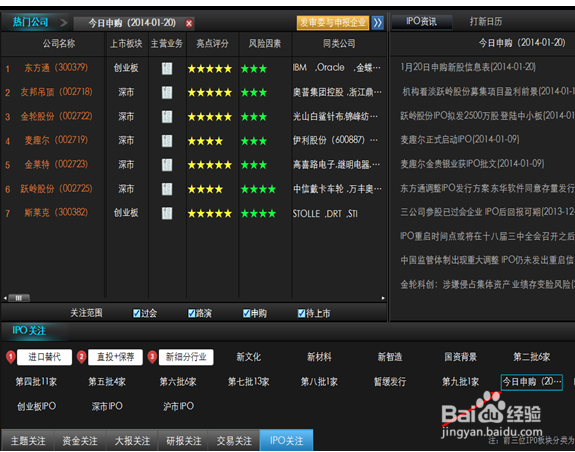The height and width of the screenshot is (452, 575).
Task: Open company 斯莱克 (300382)
Action: tap(56, 213)
